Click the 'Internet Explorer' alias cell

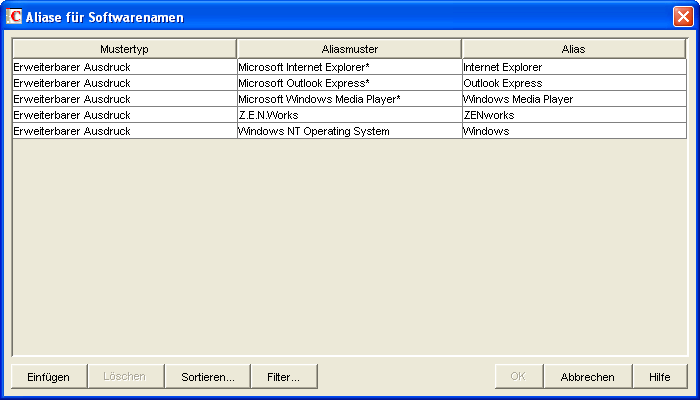575,67
